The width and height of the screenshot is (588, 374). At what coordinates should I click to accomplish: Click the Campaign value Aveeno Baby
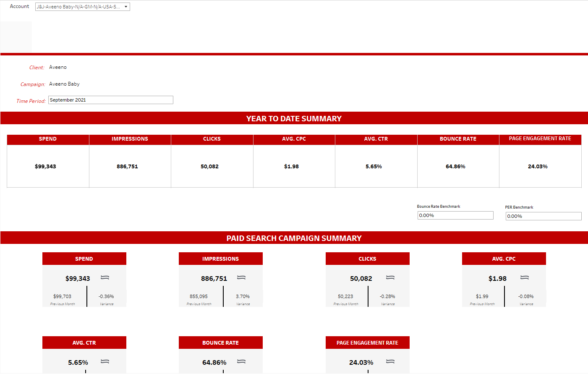click(64, 84)
